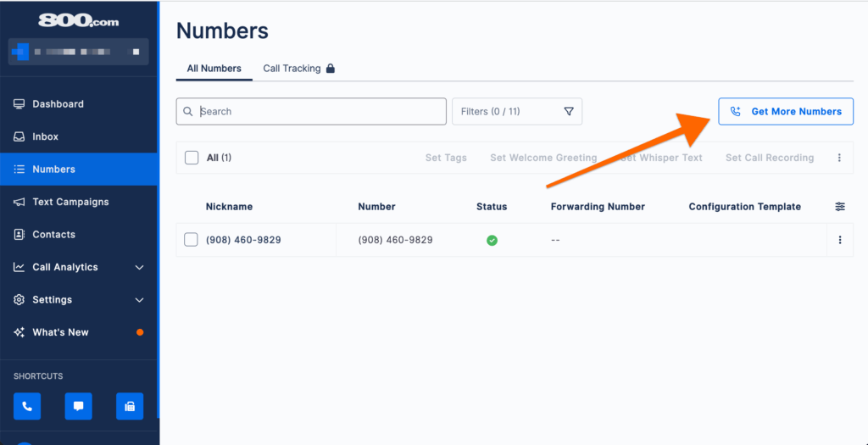The height and width of the screenshot is (445, 868).
Task: Open the message shortcut icon
Action: 78,406
